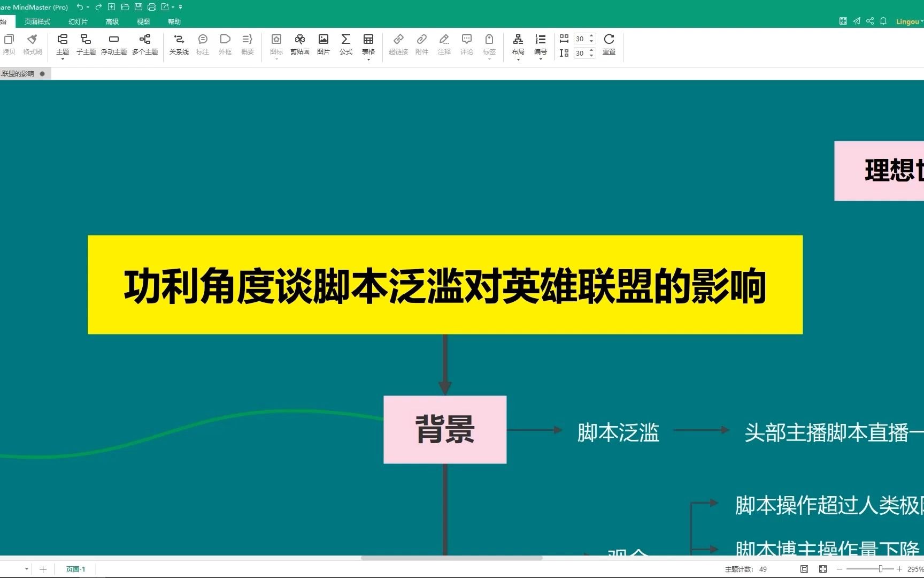
Task: Click the fullscreen icon in status bar
Action: 823,569
